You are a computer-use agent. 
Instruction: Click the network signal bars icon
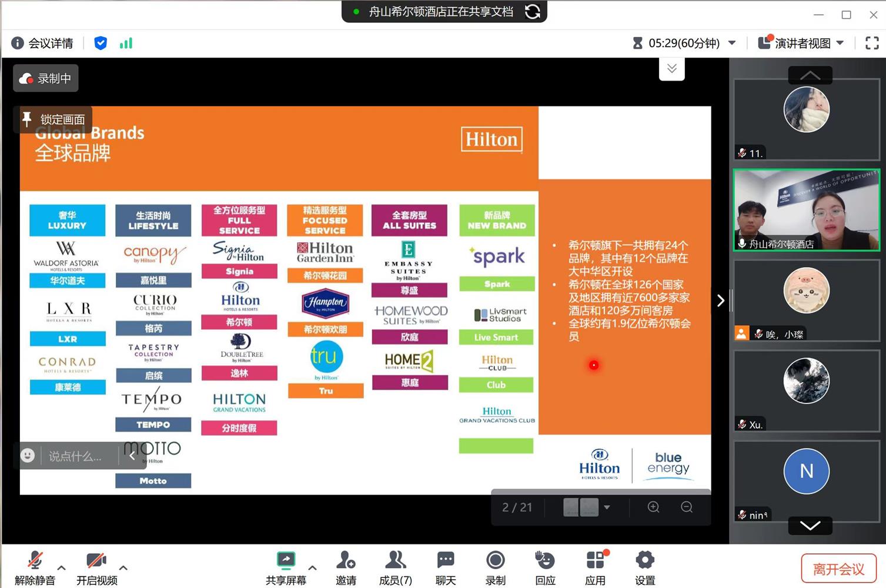(126, 43)
